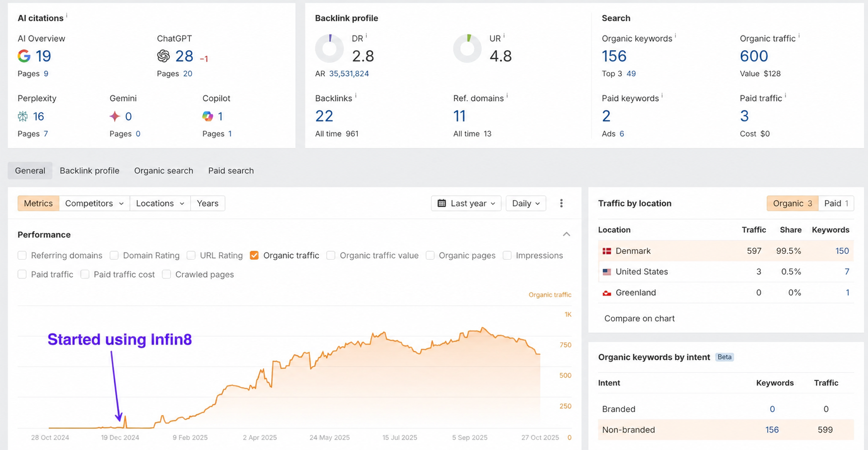Enable the Domain Rating checkbox
This screenshot has height=450, width=868.
click(114, 255)
